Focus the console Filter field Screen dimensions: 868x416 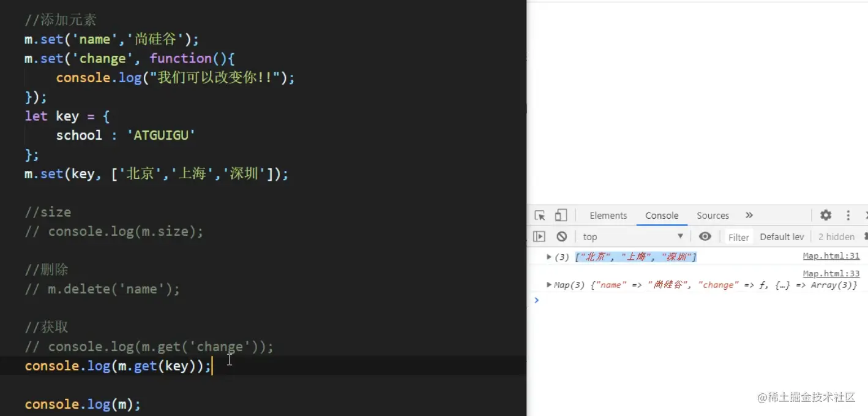click(x=738, y=237)
